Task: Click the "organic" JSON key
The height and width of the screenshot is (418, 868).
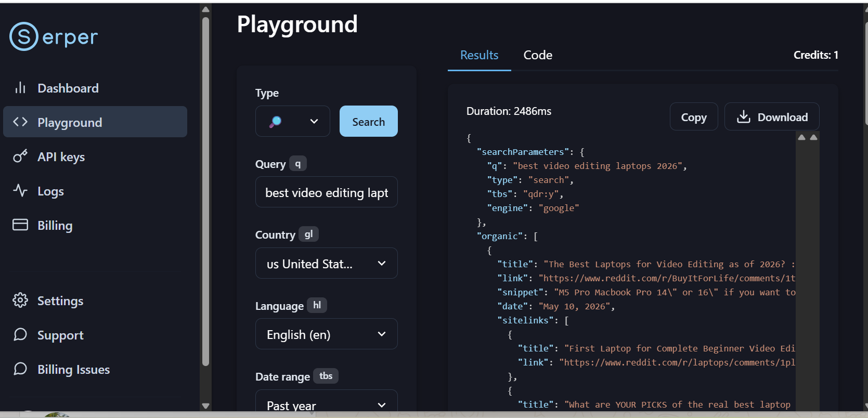Action: click(x=500, y=236)
